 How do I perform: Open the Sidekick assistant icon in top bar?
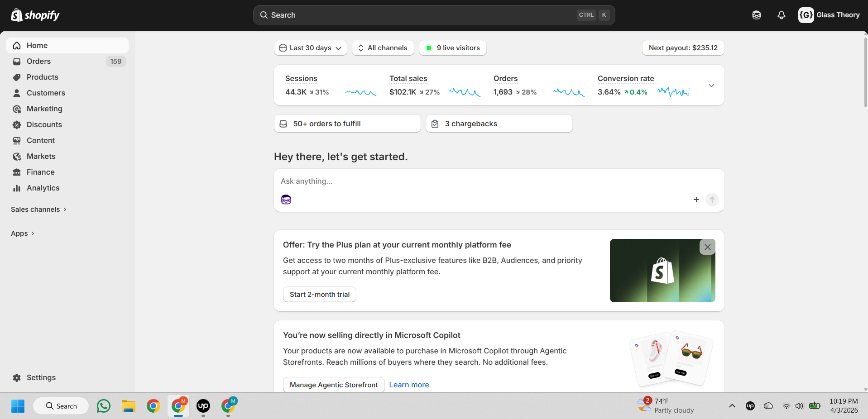(x=757, y=15)
